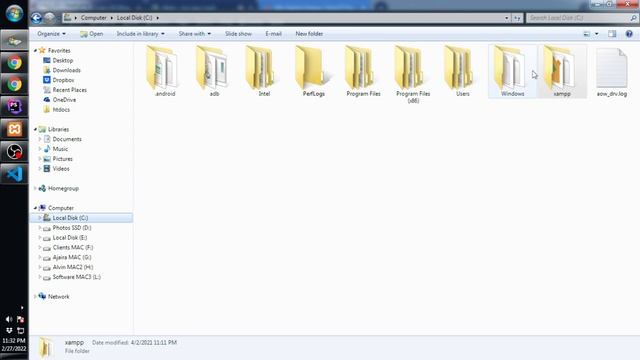Click the Forward navigation arrow
The image size is (640, 360).
point(49,18)
